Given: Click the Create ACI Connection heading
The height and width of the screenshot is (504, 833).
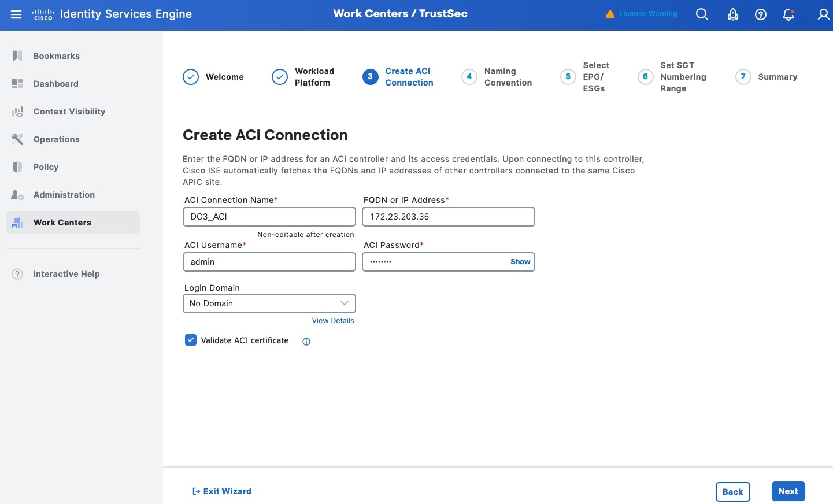Looking at the screenshot, I should pos(265,135).
